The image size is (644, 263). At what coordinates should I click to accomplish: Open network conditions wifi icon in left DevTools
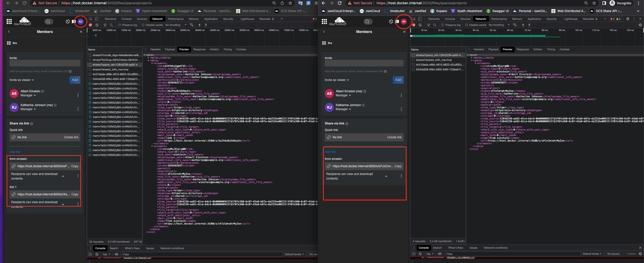(192, 25)
